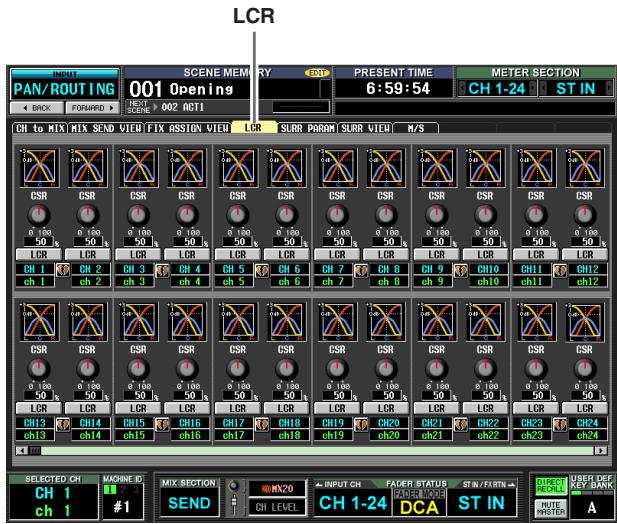Click the MUTE MASTER button
This screenshot has width=617, height=524.
click(550, 507)
